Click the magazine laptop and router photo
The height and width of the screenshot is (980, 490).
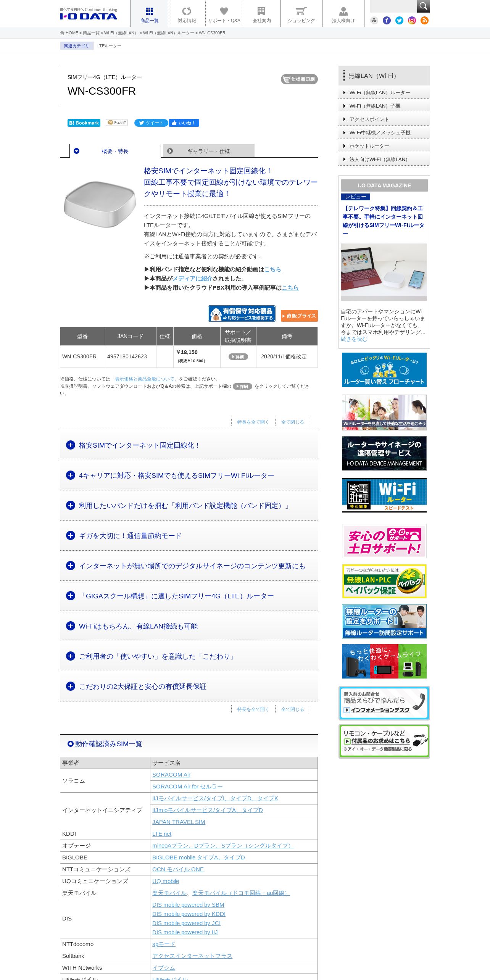pos(384,272)
